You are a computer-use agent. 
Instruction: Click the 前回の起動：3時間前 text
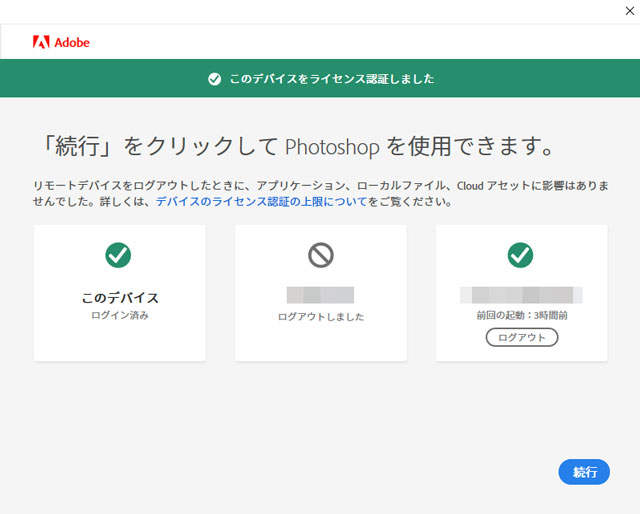coord(522,315)
